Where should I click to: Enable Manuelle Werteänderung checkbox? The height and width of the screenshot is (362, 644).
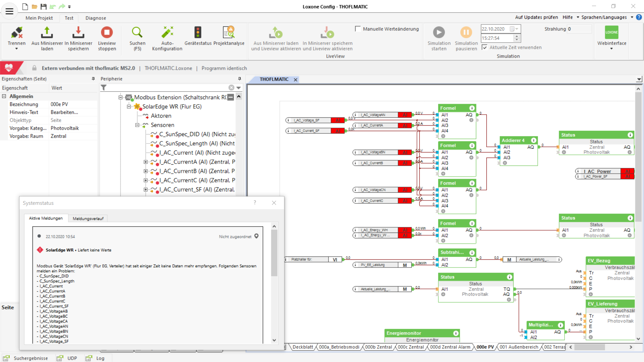click(x=358, y=29)
